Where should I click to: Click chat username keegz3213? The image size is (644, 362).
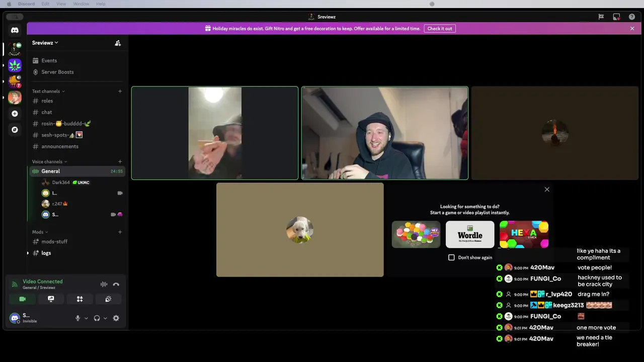tap(569, 305)
